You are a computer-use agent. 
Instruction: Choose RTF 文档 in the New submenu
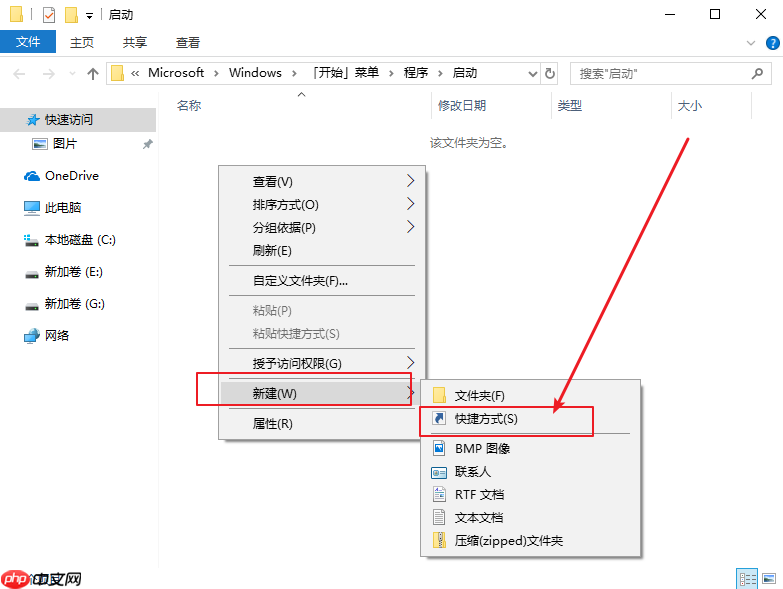[x=530, y=494]
